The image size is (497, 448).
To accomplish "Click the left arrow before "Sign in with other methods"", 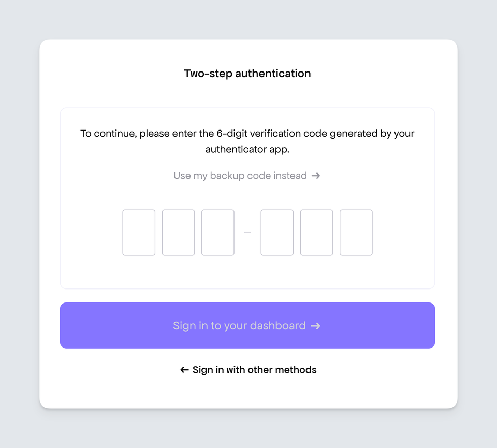I will tap(184, 370).
